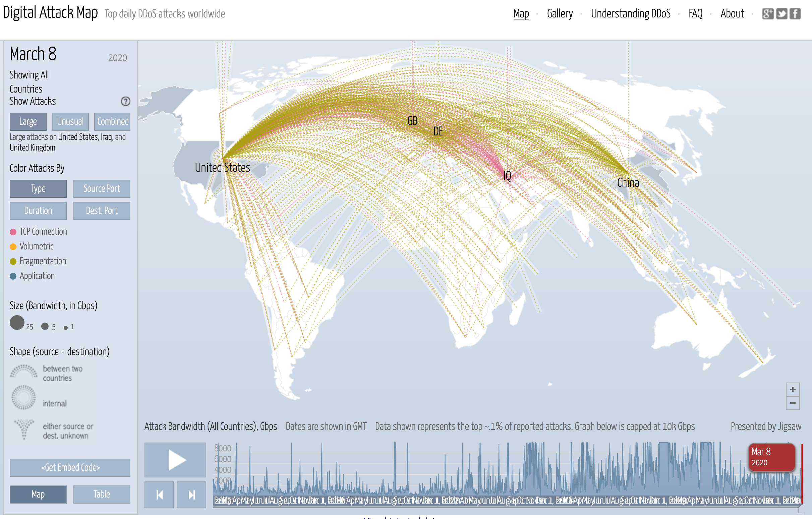The height and width of the screenshot is (519, 812).
Task: Select the Combined attacks filter button
Action: coord(112,122)
